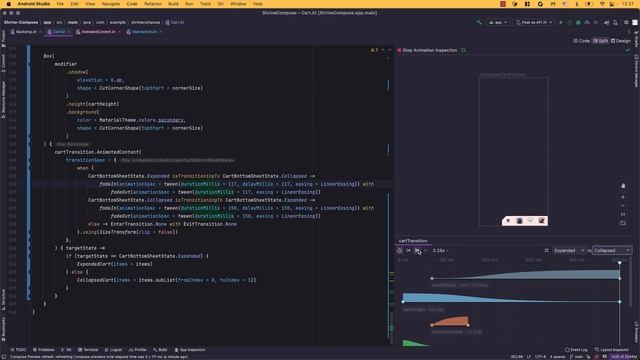Open the Build menu
Screen dimensions: 640x360
point(173,4)
